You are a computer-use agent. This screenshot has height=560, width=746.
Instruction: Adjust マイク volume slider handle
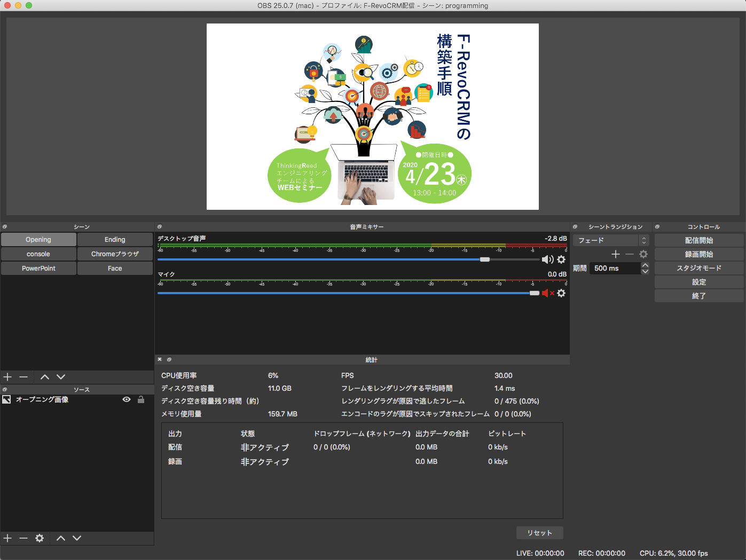(x=535, y=293)
